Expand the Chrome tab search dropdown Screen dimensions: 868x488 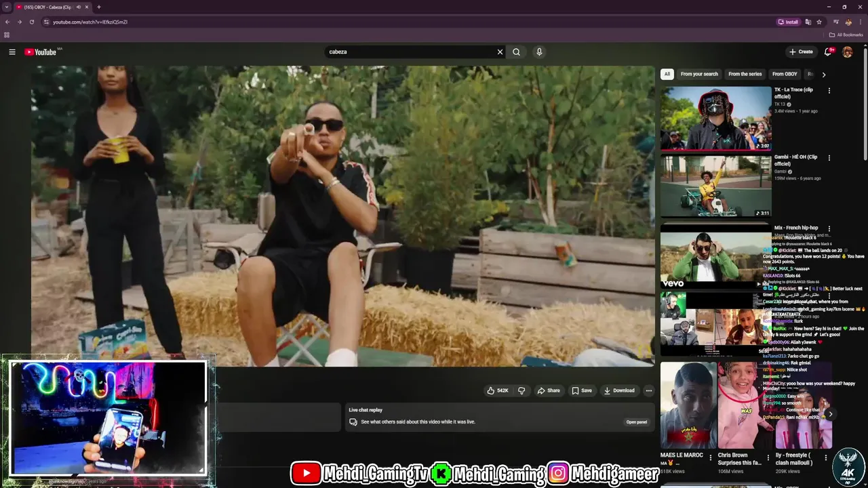(7, 7)
